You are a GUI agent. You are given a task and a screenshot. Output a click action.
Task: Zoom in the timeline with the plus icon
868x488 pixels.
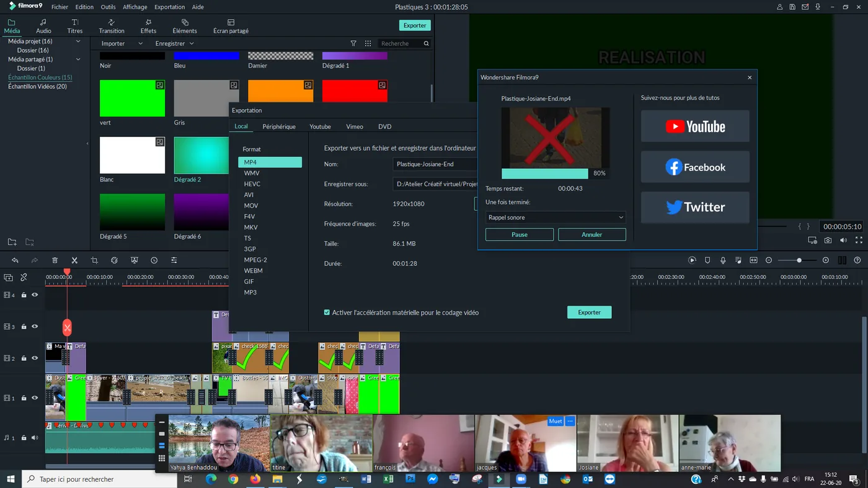[826, 260]
